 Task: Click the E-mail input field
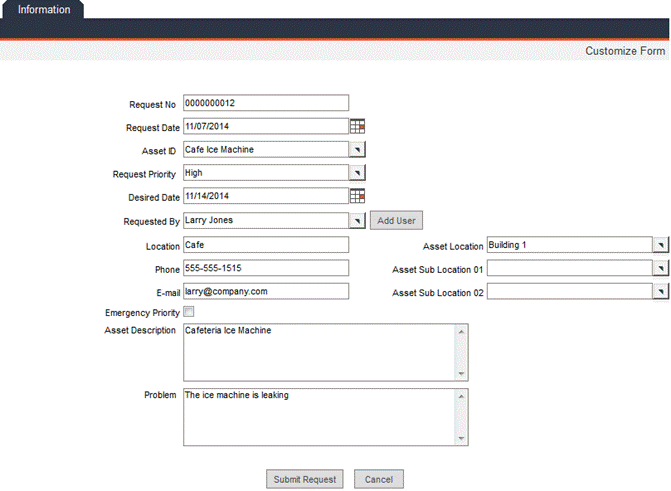[x=265, y=291]
